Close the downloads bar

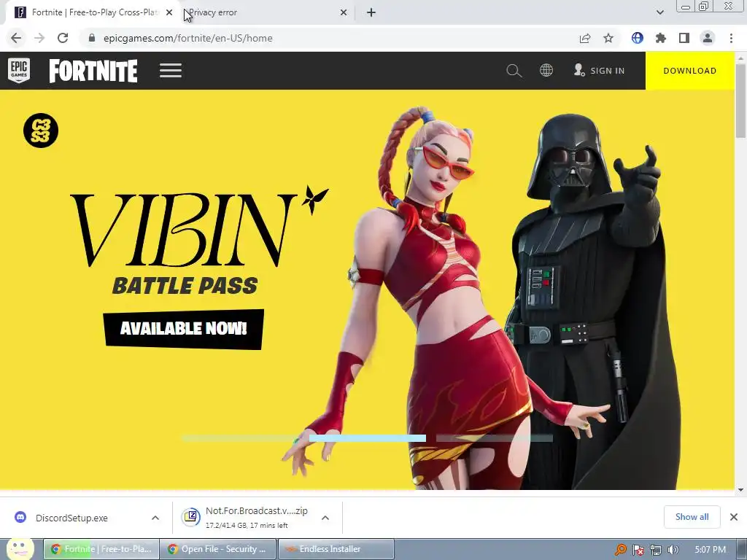[x=734, y=517]
